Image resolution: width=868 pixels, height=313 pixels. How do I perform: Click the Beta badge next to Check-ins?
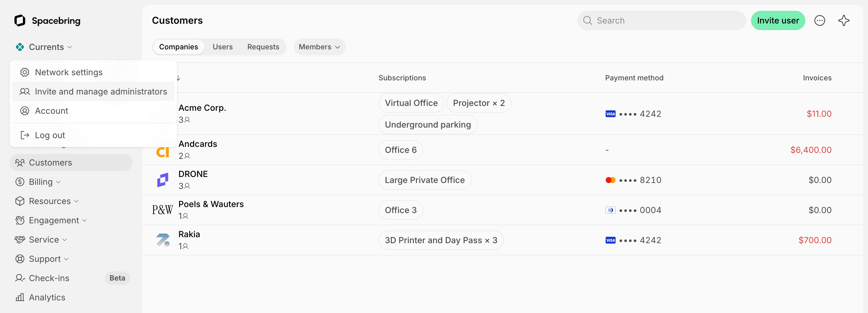pyautogui.click(x=117, y=278)
